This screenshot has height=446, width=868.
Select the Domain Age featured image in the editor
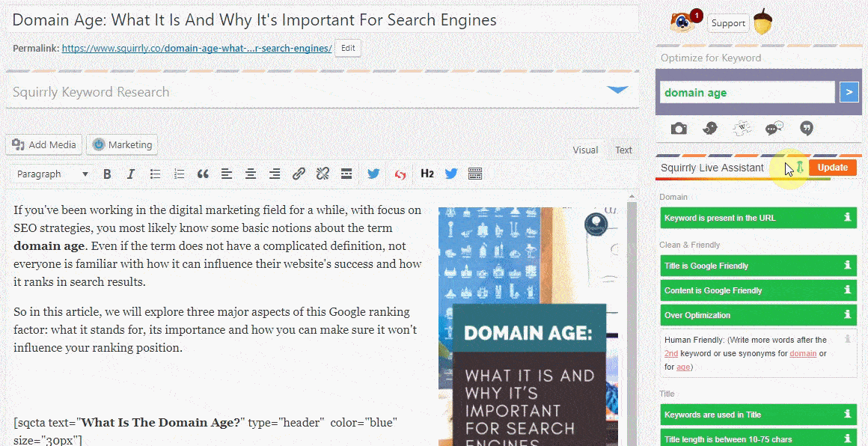pos(528,326)
